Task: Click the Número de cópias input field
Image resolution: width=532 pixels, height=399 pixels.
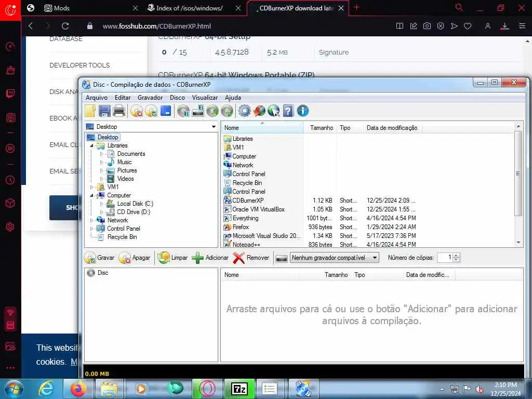Action: (x=445, y=258)
